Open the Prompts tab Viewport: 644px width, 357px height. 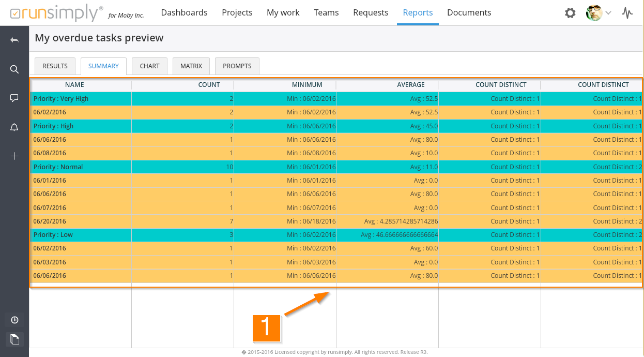pos(237,66)
